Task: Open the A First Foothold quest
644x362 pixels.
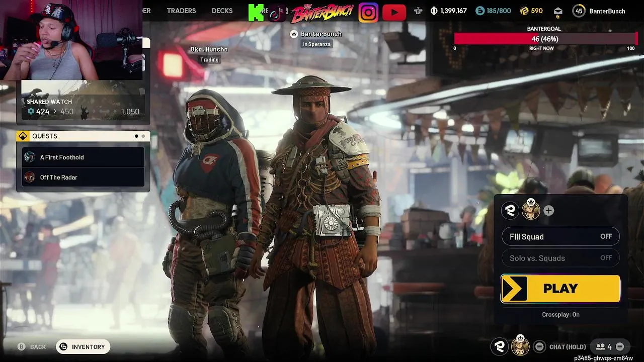Action: [84, 157]
